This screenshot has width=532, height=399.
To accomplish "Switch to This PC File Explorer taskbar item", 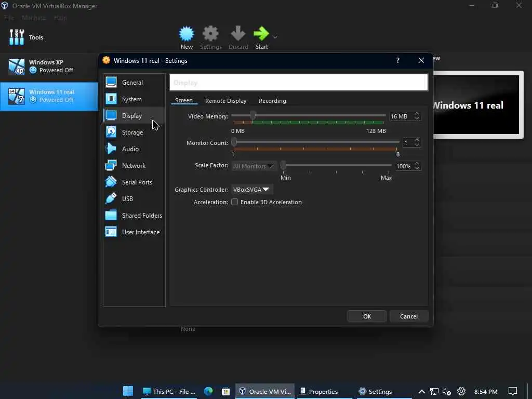I will pyautogui.click(x=169, y=391).
